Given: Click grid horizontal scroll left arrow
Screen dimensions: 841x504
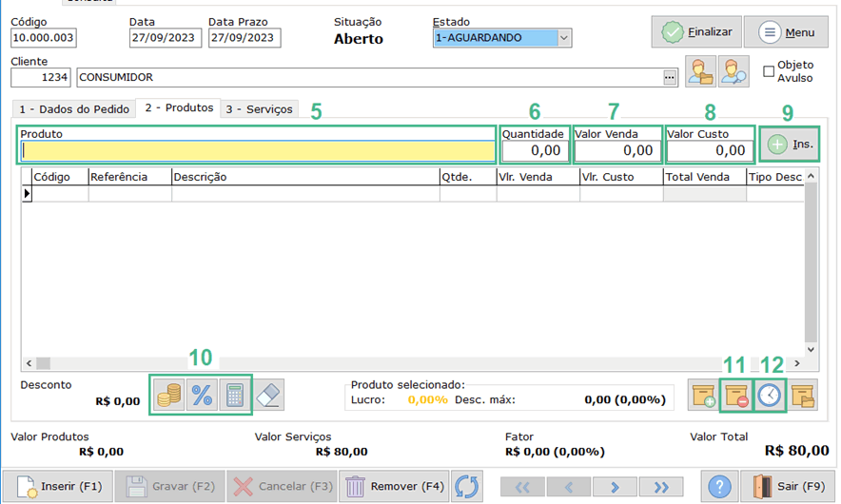Looking at the screenshot, I should 29,363.
